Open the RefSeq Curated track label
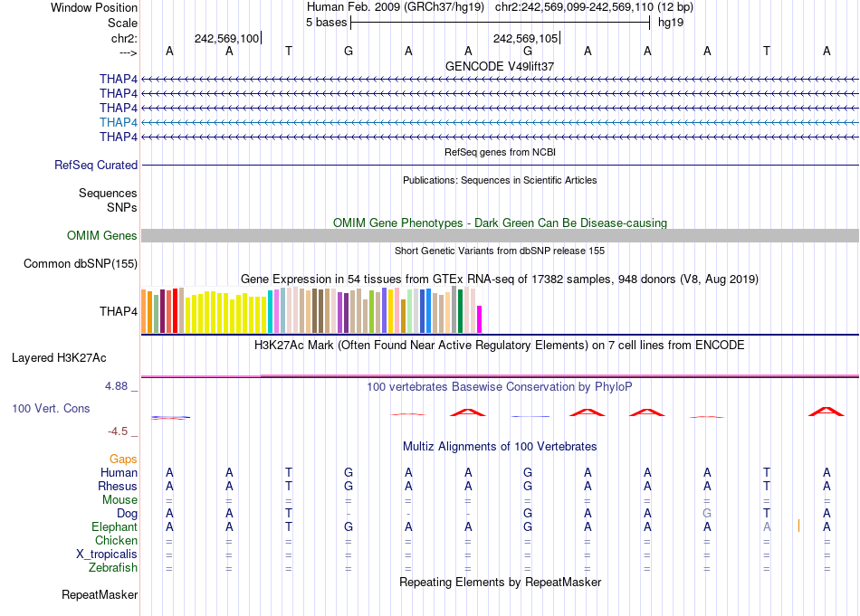This screenshot has height=616, width=860. (96, 165)
